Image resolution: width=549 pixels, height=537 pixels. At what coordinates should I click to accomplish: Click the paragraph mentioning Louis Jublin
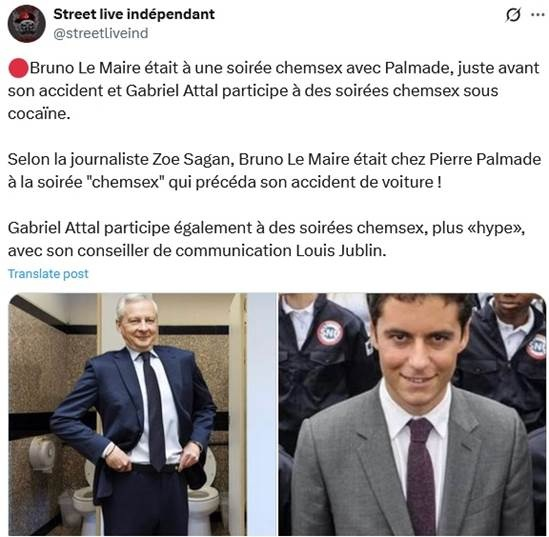click(266, 239)
